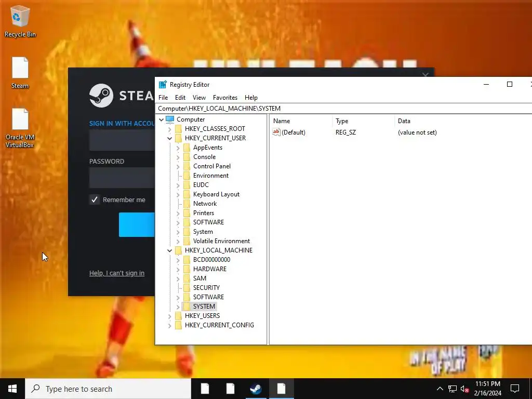Screen dimensions: 532x399
Task: Expand the HKEY_USERS node arrow
Action: pyautogui.click(x=170, y=316)
